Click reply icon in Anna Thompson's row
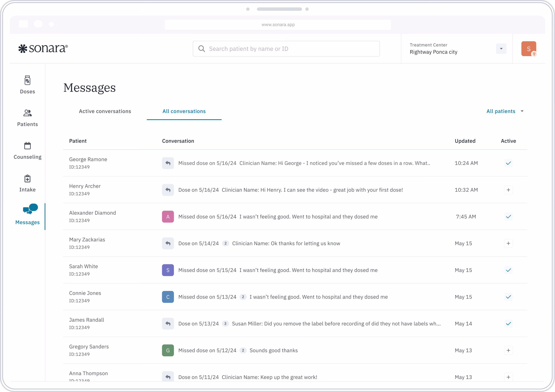555x392 pixels. point(168,377)
